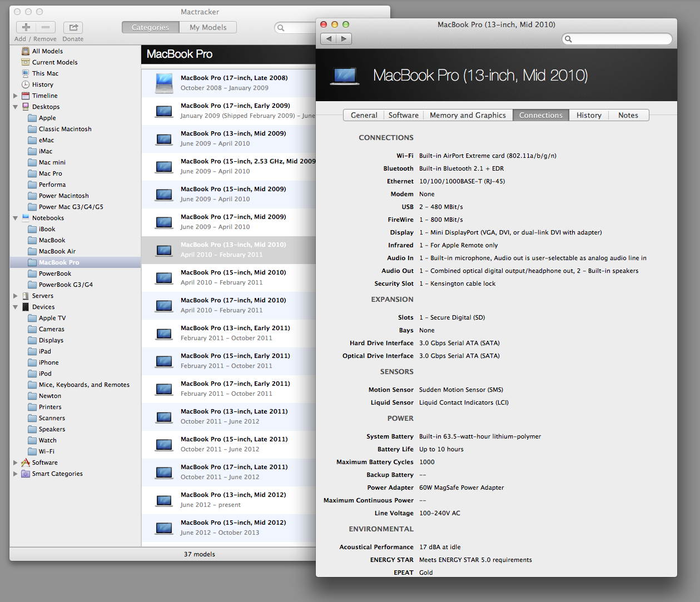
Task: Open the MacBook Air folder
Action: click(52, 251)
